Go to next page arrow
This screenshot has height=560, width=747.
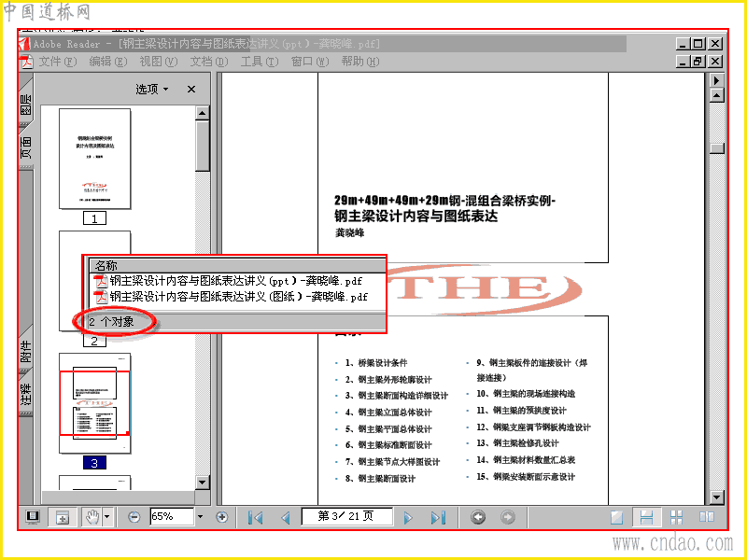(408, 517)
